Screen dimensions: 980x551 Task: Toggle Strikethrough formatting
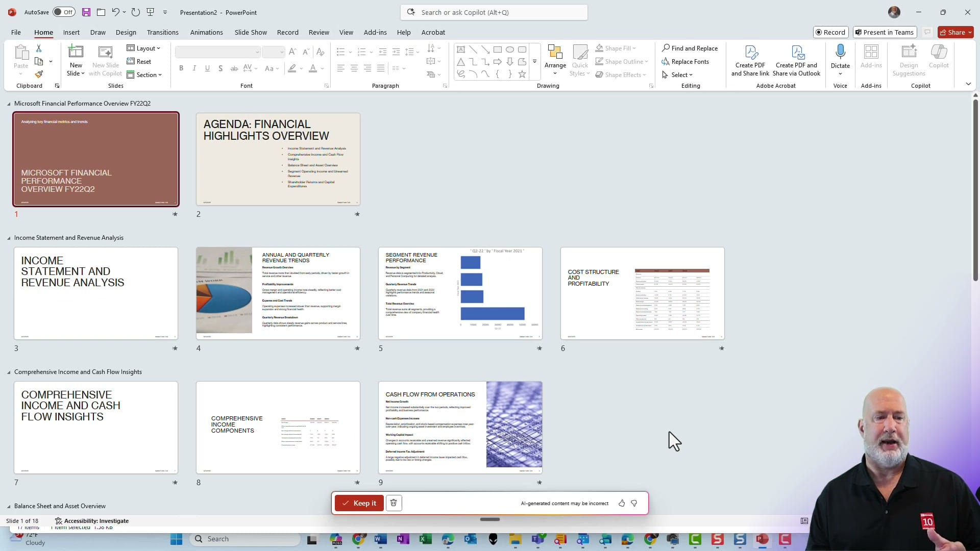[x=234, y=68]
